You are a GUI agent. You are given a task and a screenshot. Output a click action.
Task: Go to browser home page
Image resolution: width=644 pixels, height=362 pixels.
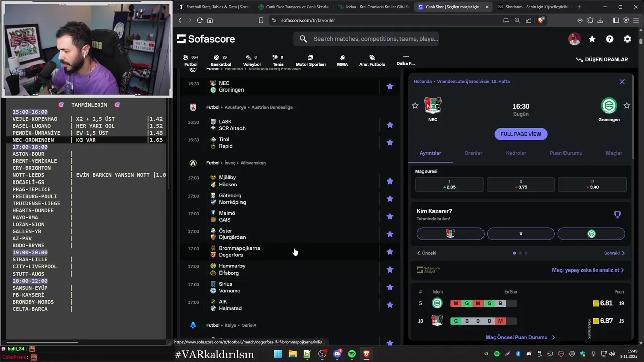[x=210, y=20]
